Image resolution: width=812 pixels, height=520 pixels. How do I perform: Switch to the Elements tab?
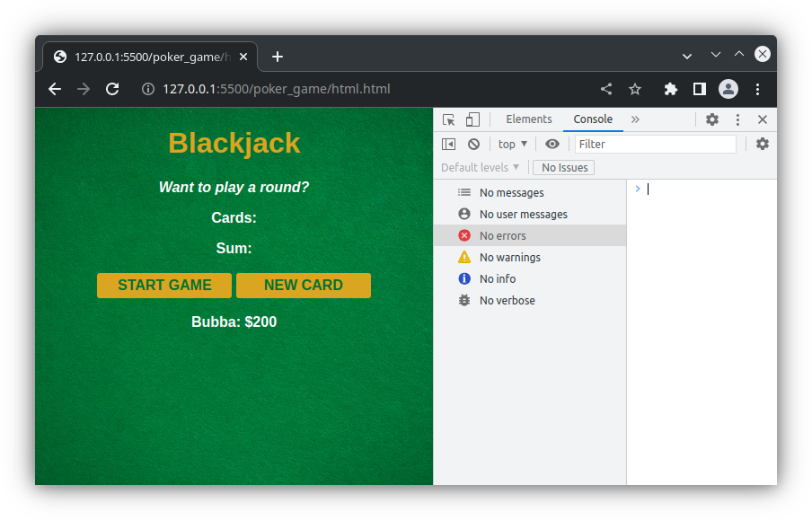(528, 119)
